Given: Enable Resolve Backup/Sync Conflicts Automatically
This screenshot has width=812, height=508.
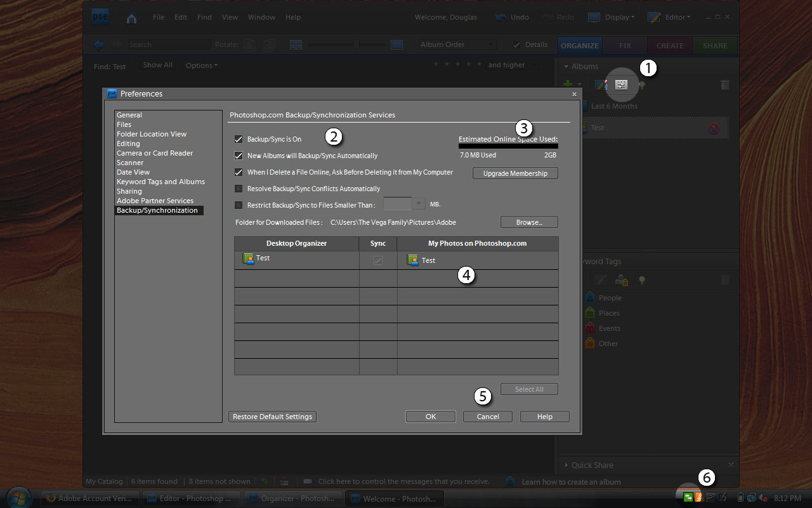Looking at the screenshot, I should click(239, 189).
